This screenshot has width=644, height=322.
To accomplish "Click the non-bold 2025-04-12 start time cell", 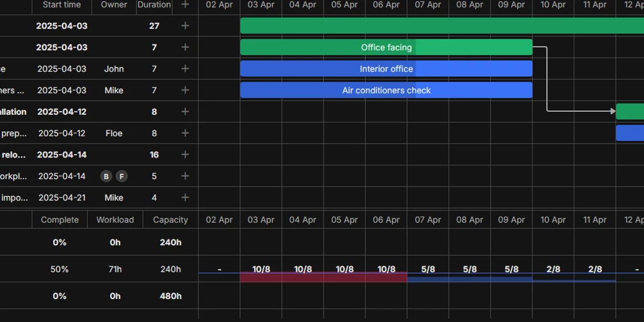I will pyautogui.click(x=62, y=133).
